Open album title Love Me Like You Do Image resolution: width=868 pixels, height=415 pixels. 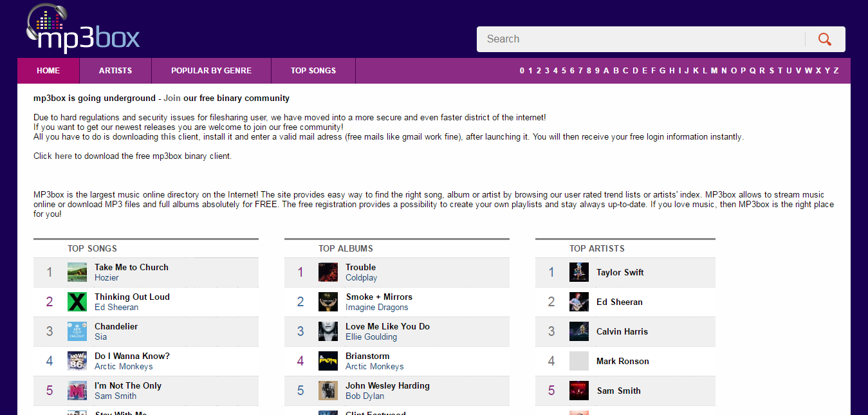click(x=387, y=326)
